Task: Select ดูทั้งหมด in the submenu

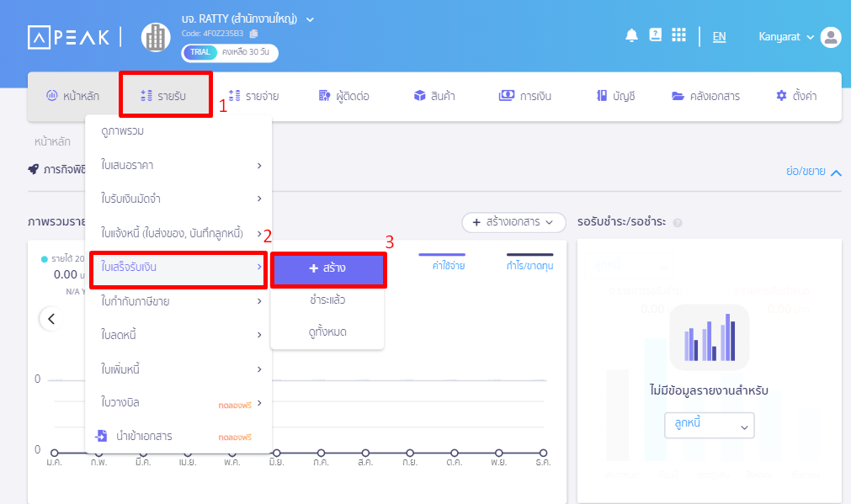Action: [x=327, y=332]
